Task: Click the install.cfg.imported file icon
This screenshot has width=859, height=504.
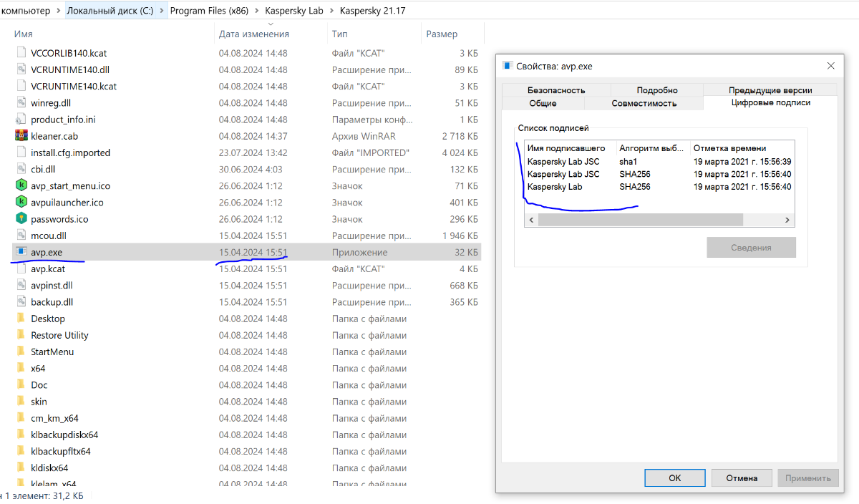Action: (21, 152)
